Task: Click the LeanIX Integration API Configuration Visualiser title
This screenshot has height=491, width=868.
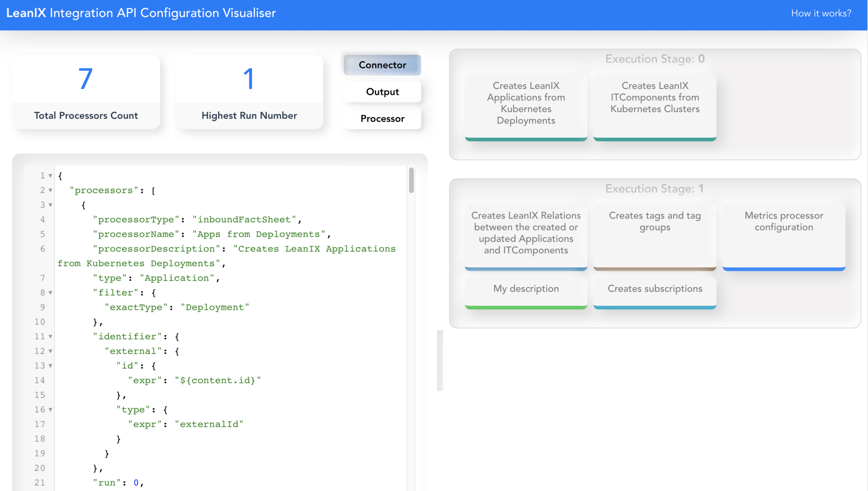Action: tap(141, 13)
